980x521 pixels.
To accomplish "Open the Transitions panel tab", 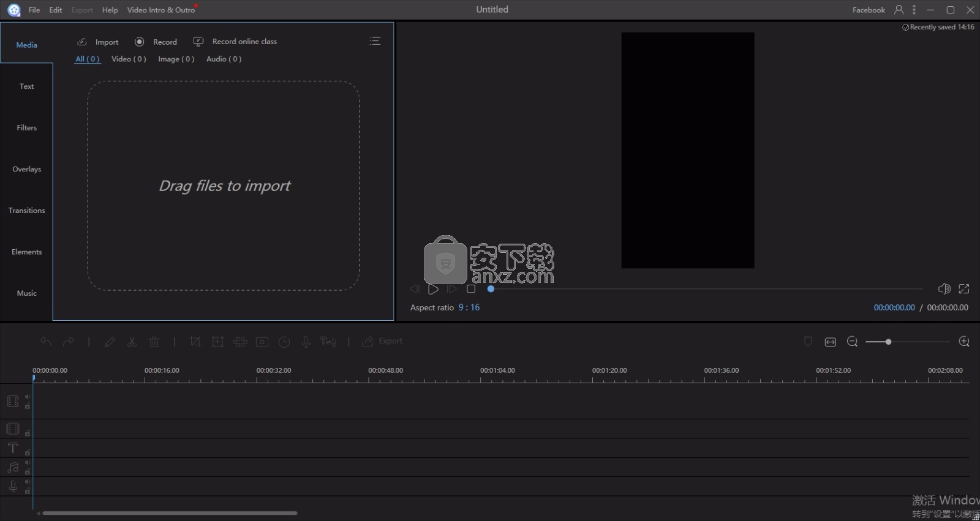I will click(x=26, y=210).
